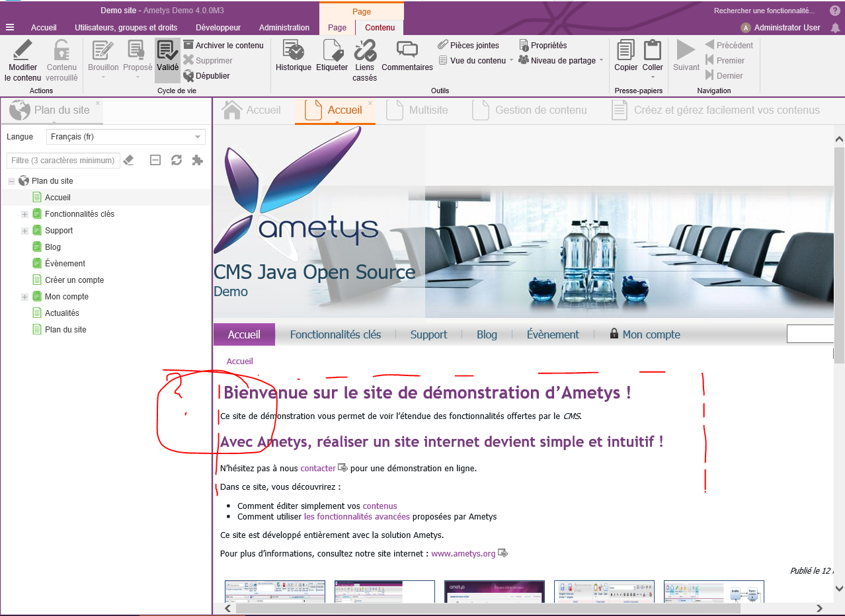
Task: Click the site map filter field
Action: point(63,160)
